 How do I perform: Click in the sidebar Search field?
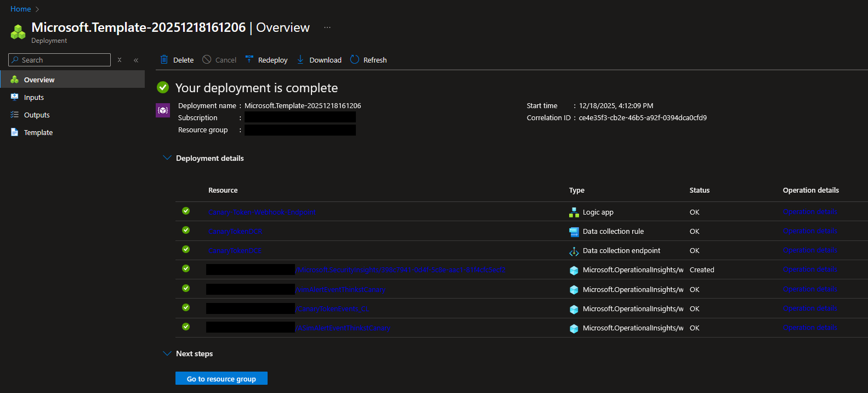tap(59, 60)
